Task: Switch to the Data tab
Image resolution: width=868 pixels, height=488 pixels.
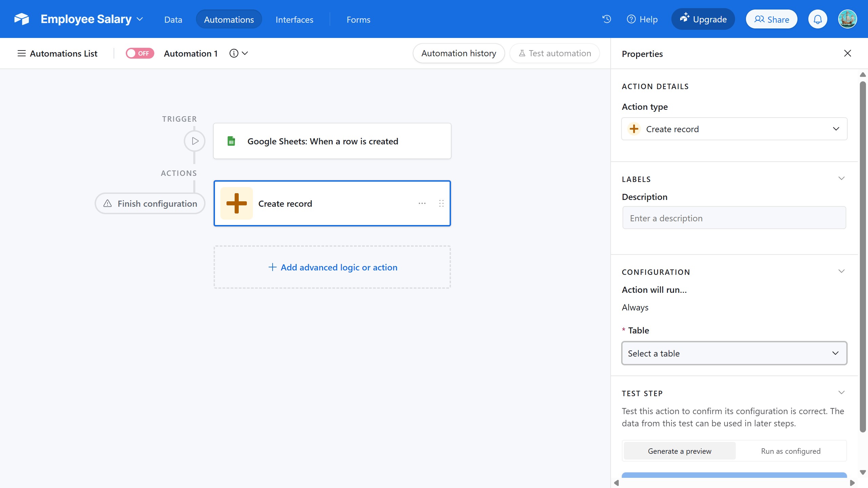Action: 173,19
